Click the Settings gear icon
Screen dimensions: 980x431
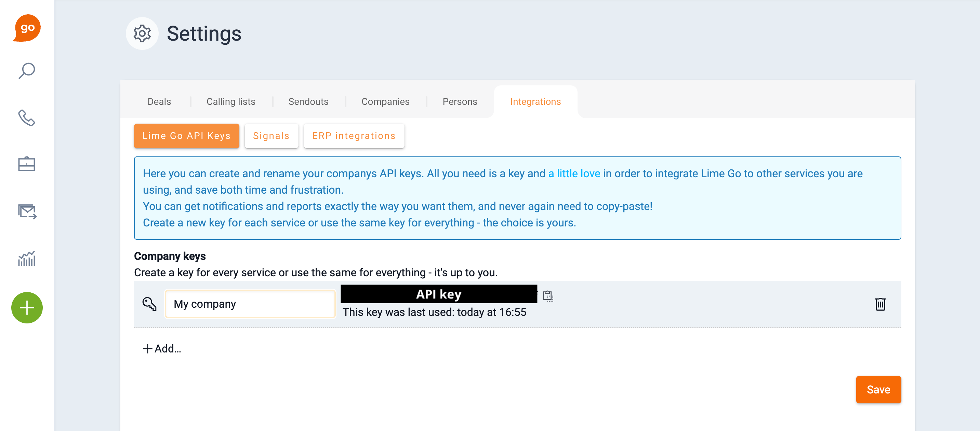142,33
